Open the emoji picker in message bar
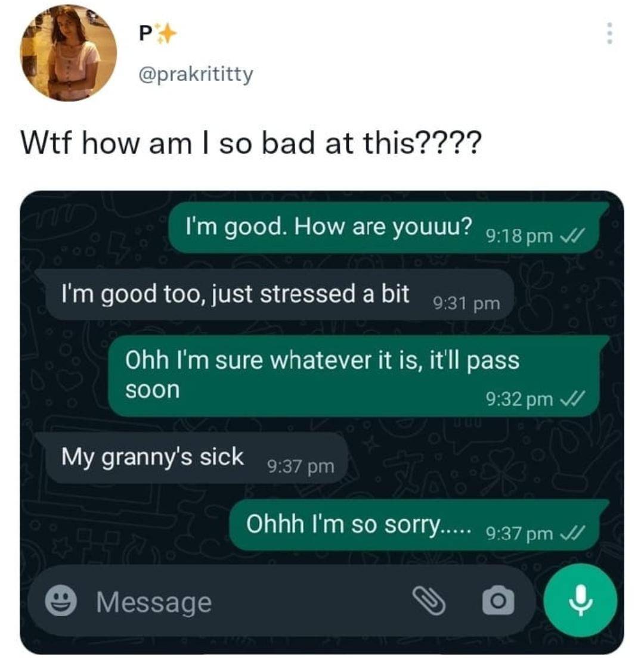This screenshot has height=662, width=644. [x=61, y=601]
